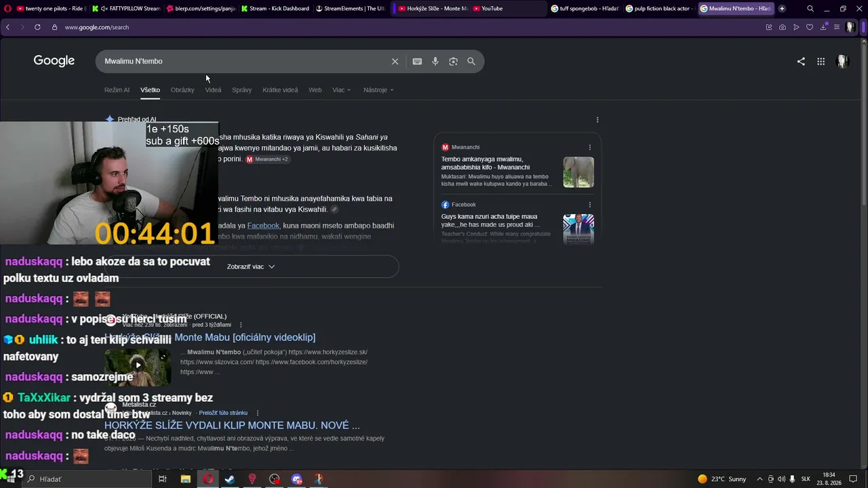The height and width of the screenshot is (488, 868).
Task: Open the weather widget 23°C Sunny
Action: 722,479
